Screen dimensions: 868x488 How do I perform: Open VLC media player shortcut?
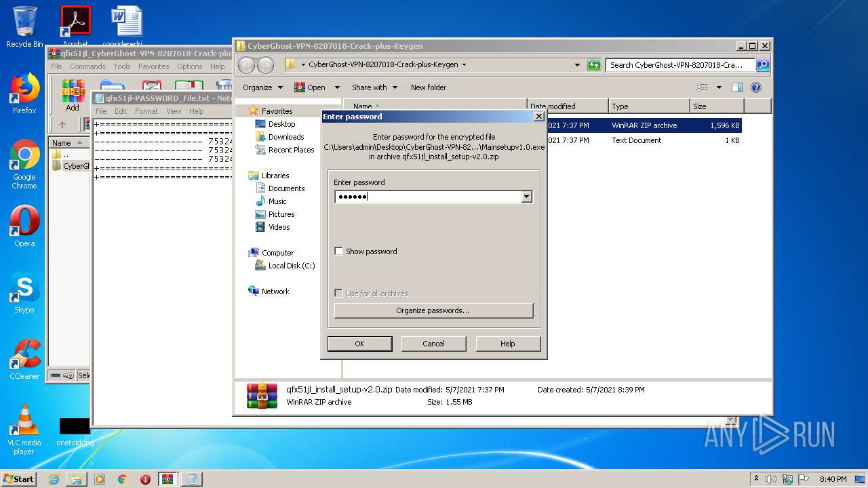click(24, 430)
